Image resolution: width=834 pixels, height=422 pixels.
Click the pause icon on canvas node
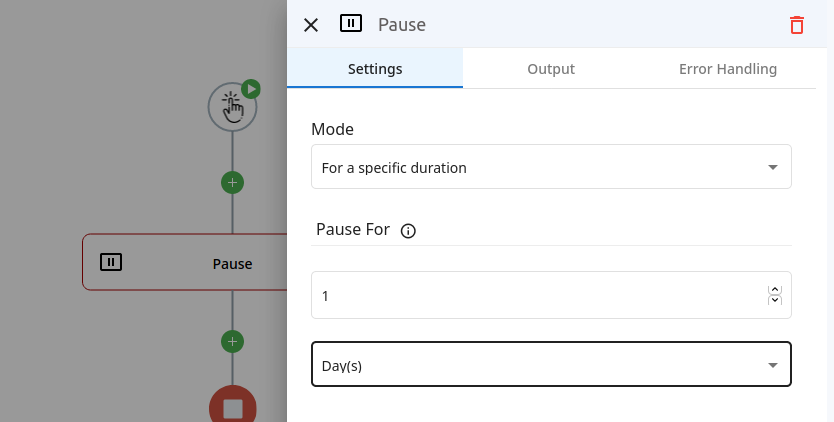tap(111, 262)
